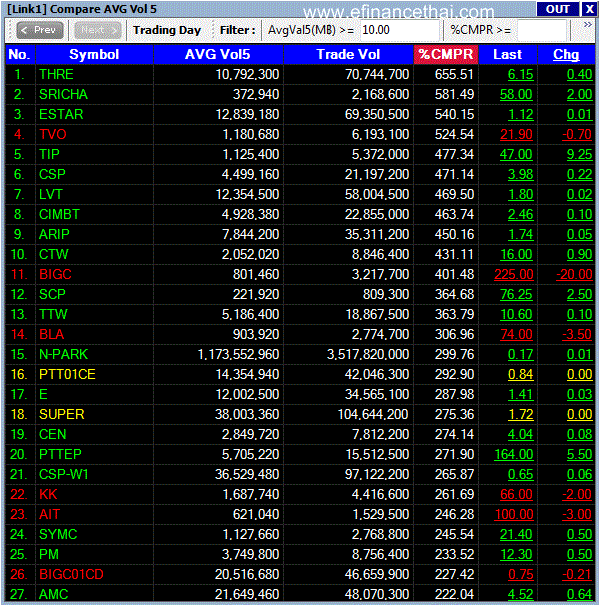Click last price 225.00 for BIGC
Image resolution: width=605 pixels, height=606 pixels.
coord(513,274)
